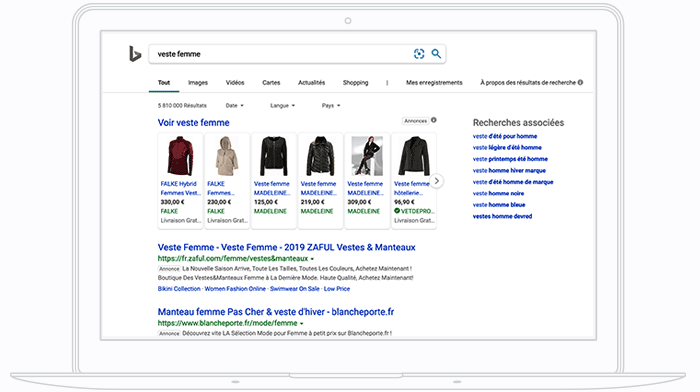Open Swimwear On Sale sitelink

click(295, 289)
